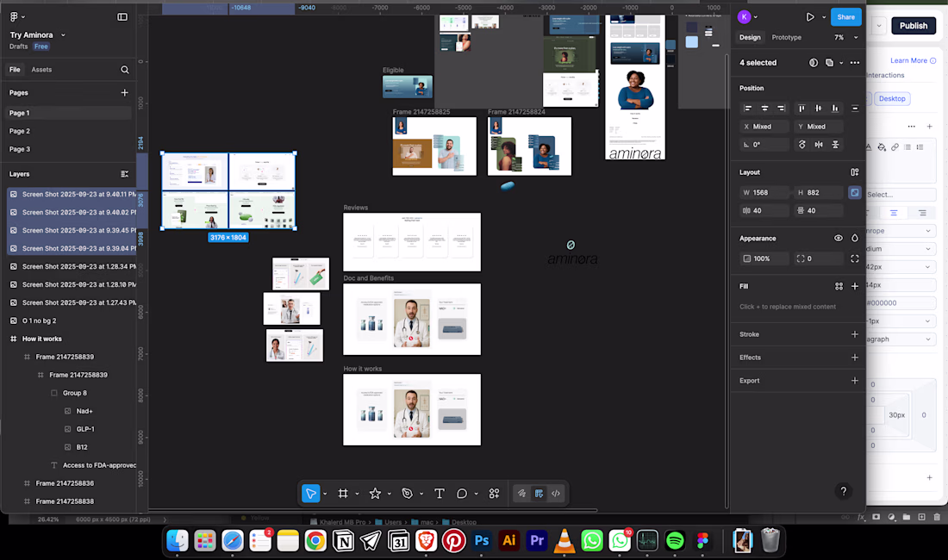Click the help question mark button
This screenshot has width=948, height=560.
(x=844, y=491)
